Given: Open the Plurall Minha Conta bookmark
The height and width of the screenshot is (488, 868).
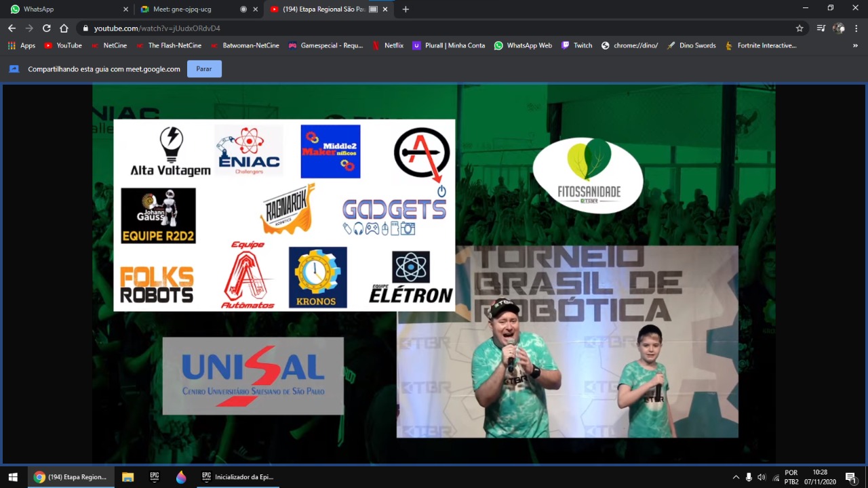Looking at the screenshot, I should (448, 45).
